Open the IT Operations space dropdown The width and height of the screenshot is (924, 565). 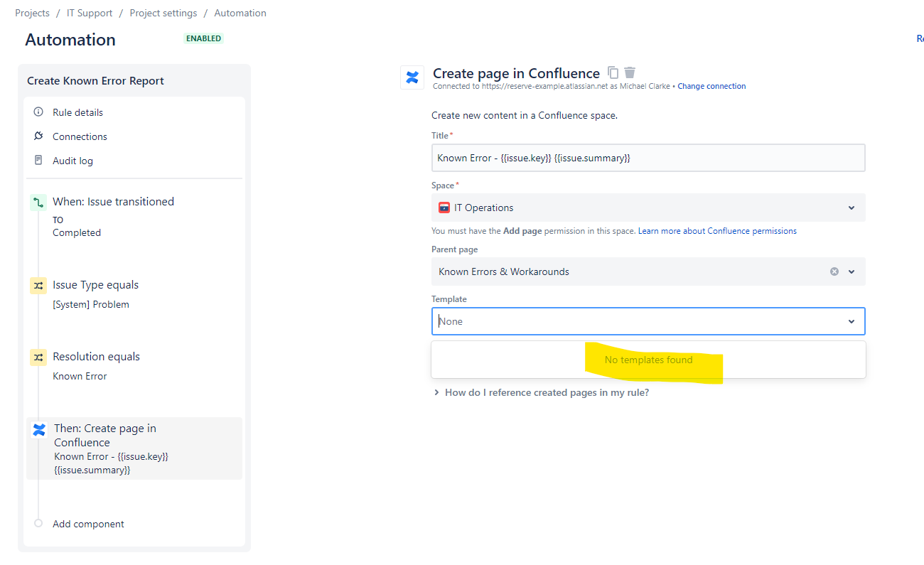(x=648, y=208)
